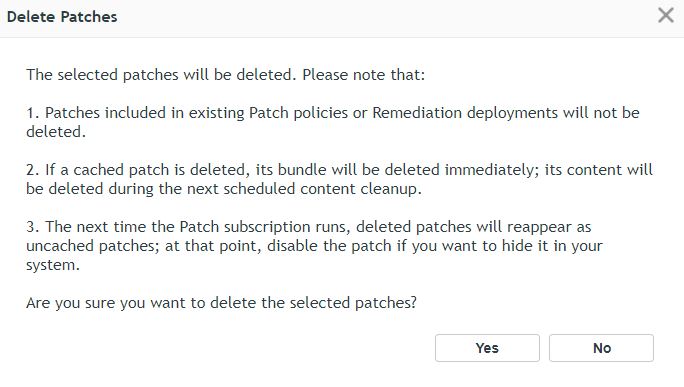Click note 2 about cached patch

[339, 179]
